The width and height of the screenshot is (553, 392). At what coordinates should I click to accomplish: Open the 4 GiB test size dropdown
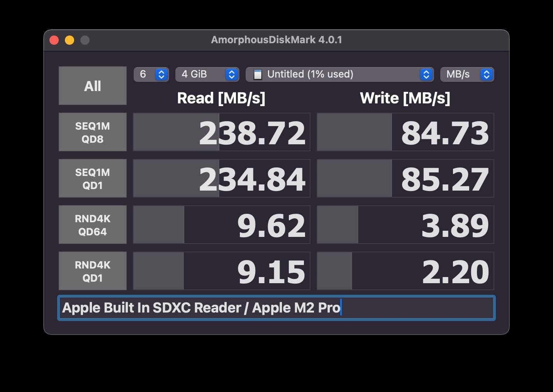tap(207, 74)
